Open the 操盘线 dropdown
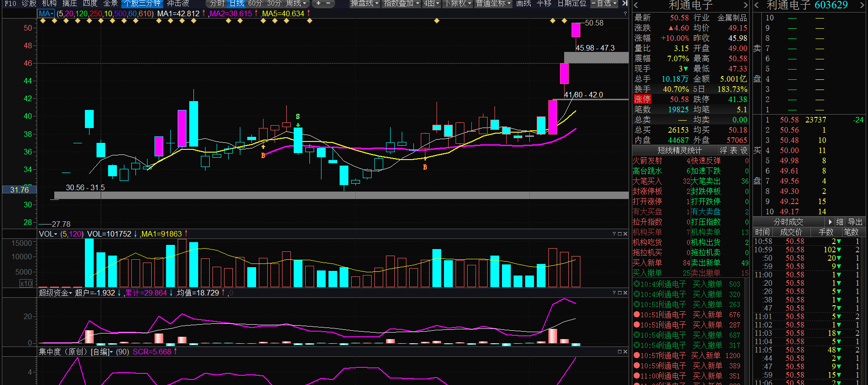The image size is (868, 385). point(364,3)
